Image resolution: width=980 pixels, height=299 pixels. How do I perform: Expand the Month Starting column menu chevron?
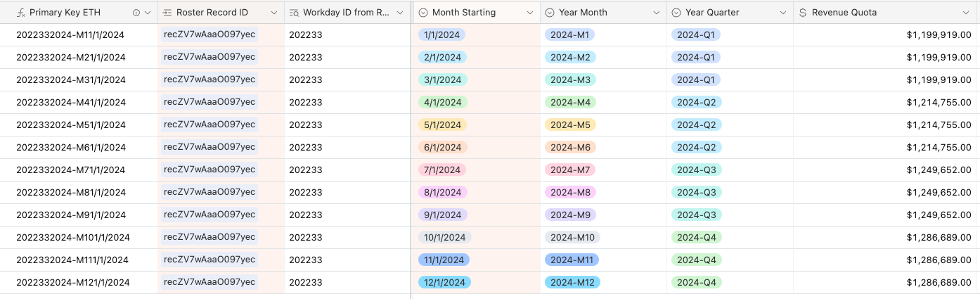coord(529,13)
